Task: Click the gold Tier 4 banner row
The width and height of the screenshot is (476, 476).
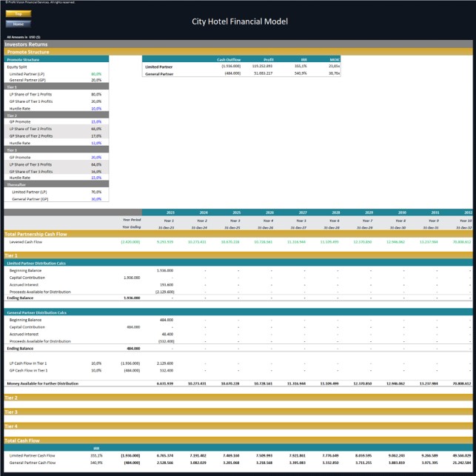Action: point(238,426)
